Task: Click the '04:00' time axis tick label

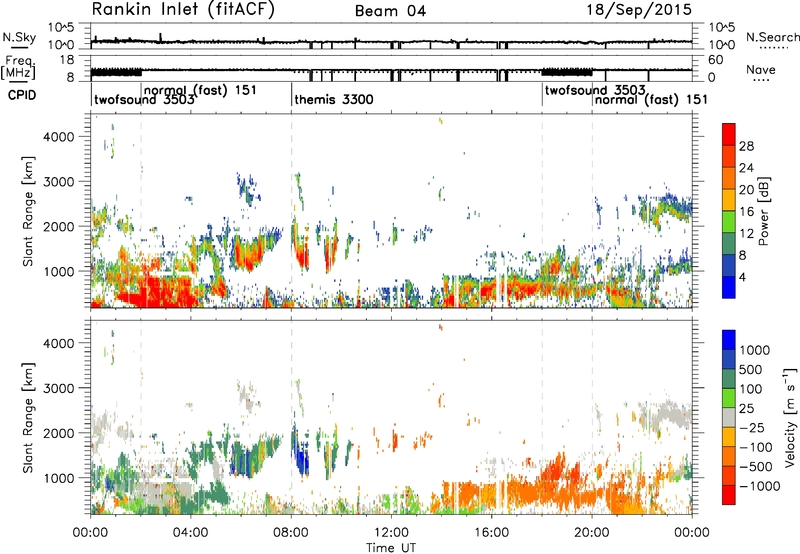Action: (x=191, y=533)
